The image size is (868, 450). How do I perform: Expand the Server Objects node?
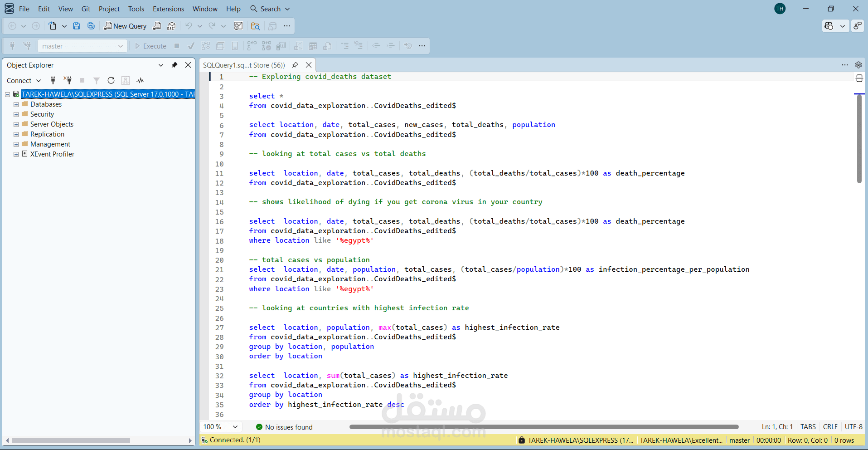coord(16,124)
